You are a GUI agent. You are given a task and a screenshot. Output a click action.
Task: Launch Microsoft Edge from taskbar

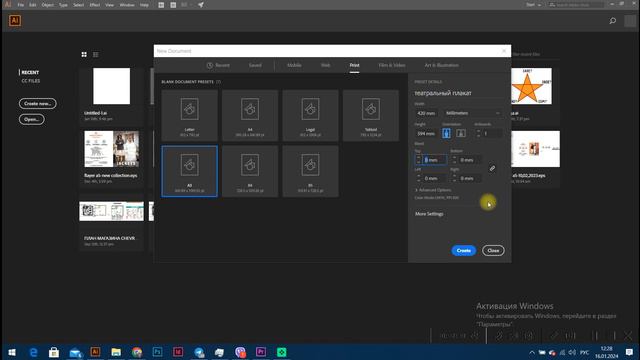tap(33, 352)
